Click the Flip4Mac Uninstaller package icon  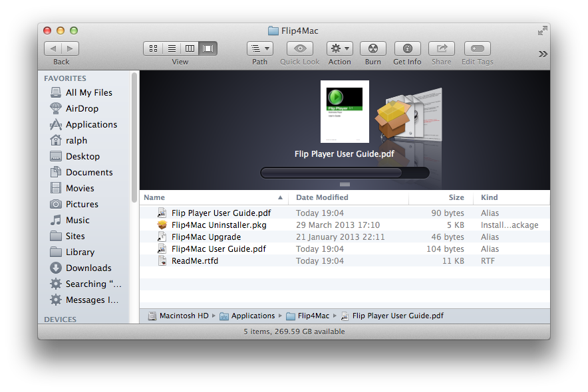click(162, 225)
